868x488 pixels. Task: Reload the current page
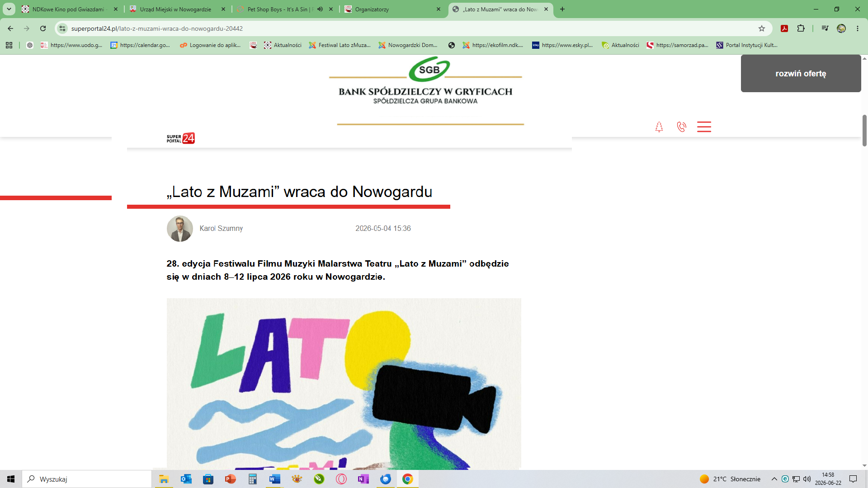(x=43, y=28)
